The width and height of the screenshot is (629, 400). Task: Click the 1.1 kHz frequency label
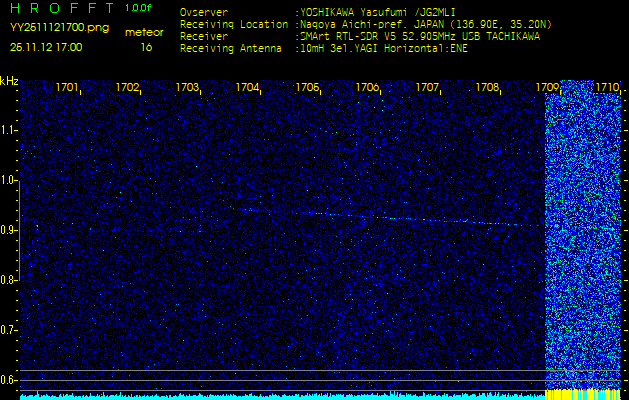[x=9, y=130]
